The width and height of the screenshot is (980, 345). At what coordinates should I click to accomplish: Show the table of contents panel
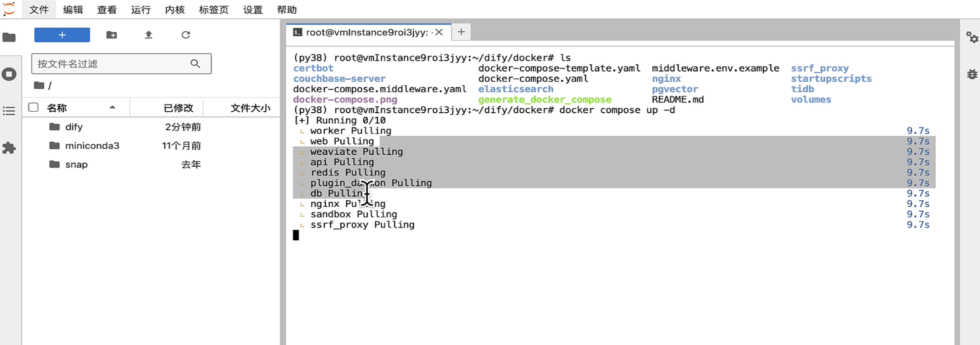coord(9,111)
